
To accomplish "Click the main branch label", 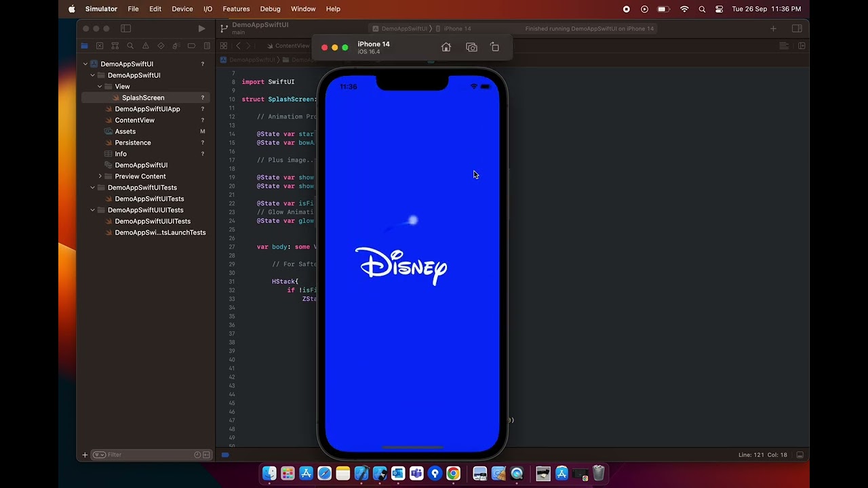I will (x=238, y=33).
